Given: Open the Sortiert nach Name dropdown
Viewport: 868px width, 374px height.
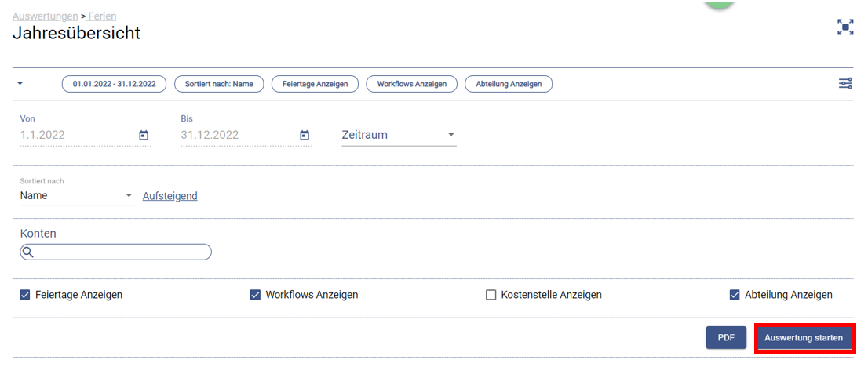Looking at the screenshot, I should (x=78, y=196).
